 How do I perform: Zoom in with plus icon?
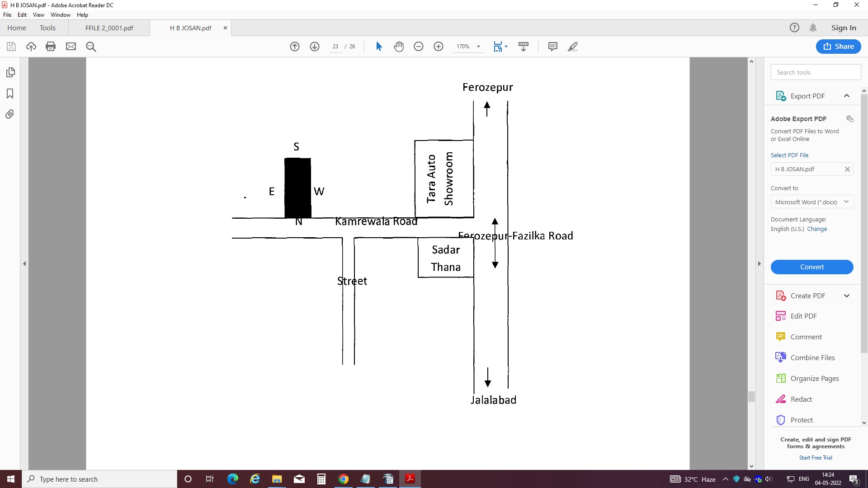pos(439,47)
